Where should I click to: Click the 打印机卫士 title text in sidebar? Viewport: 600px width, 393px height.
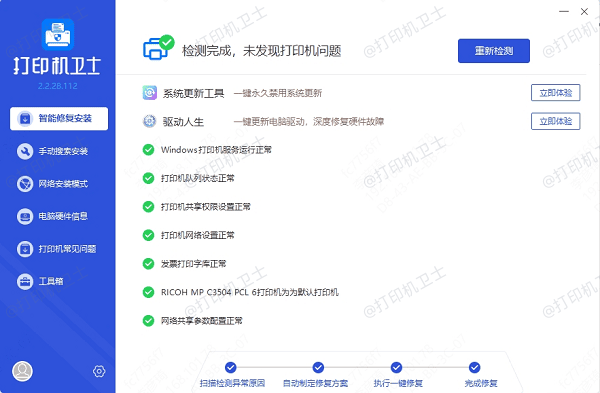[58, 66]
